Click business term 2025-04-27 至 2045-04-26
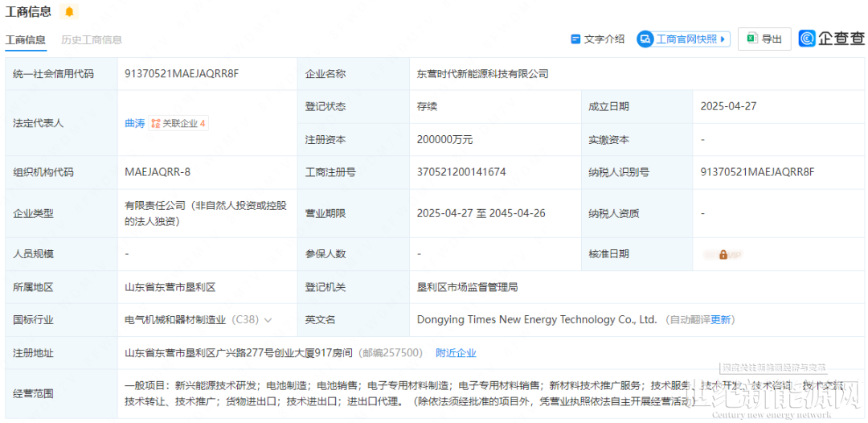Screen dimensions: 868x423 click(x=481, y=213)
